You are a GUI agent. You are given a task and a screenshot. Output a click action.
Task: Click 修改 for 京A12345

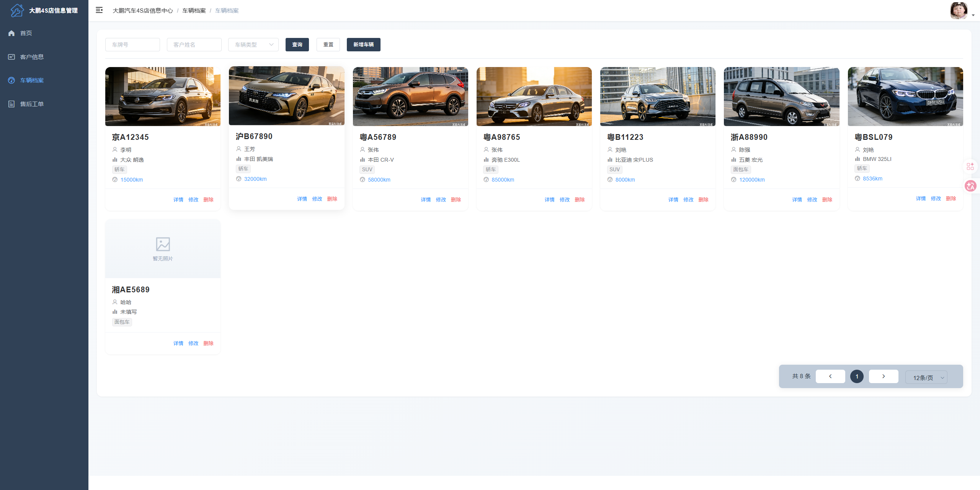(x=193, y=200)
